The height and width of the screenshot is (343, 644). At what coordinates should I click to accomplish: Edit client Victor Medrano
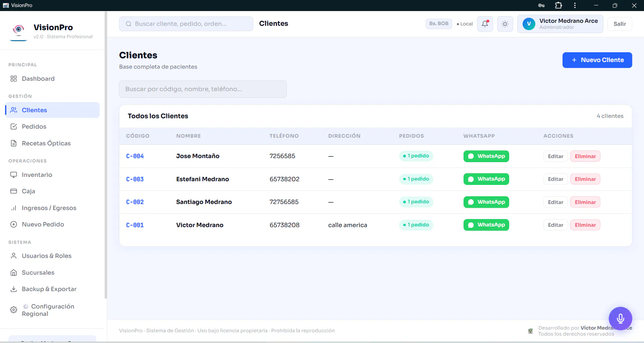click(555, 225)
